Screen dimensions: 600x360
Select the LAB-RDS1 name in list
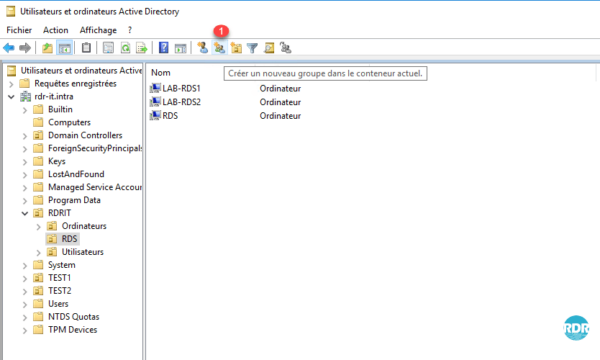[181, 88]
